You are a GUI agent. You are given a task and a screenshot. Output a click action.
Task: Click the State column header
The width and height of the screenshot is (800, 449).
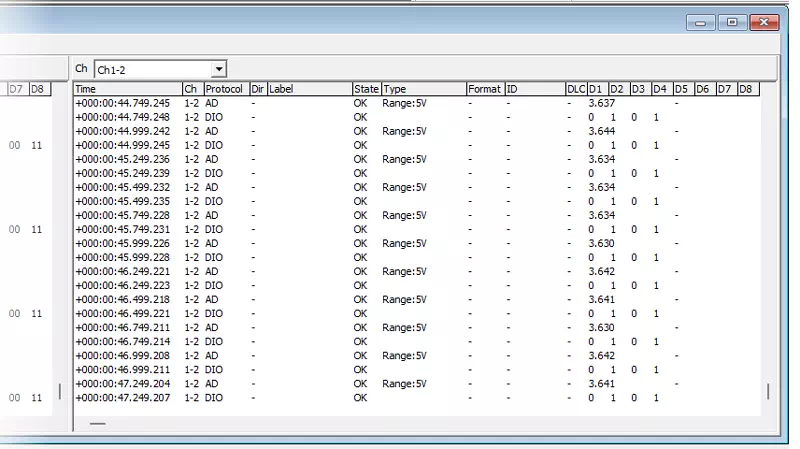(x=366, y=89)
